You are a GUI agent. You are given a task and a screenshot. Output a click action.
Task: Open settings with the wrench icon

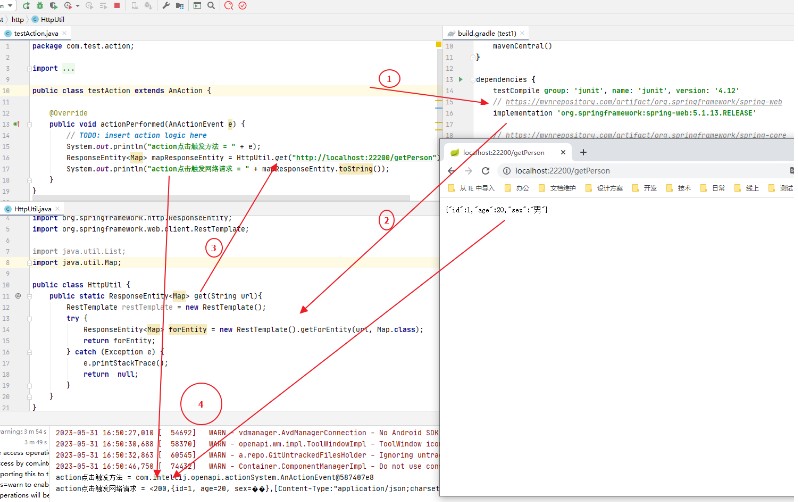[x=166, y=6]
